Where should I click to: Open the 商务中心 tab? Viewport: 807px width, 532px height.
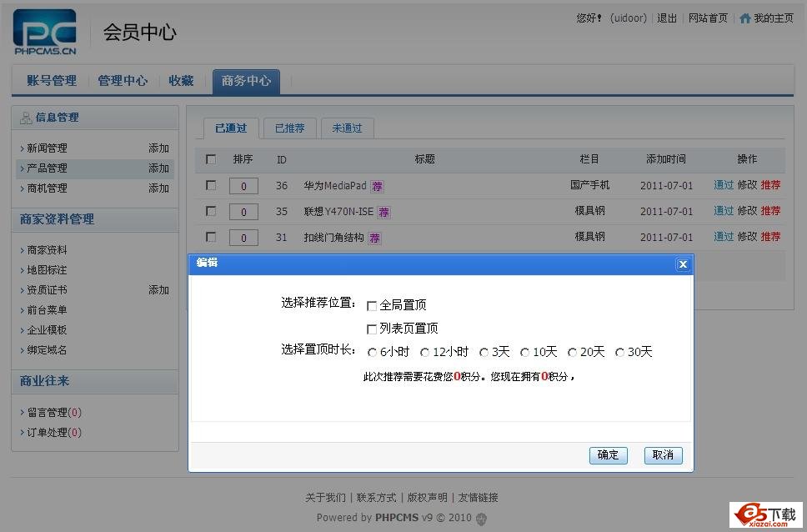click(x=246, y=82)
